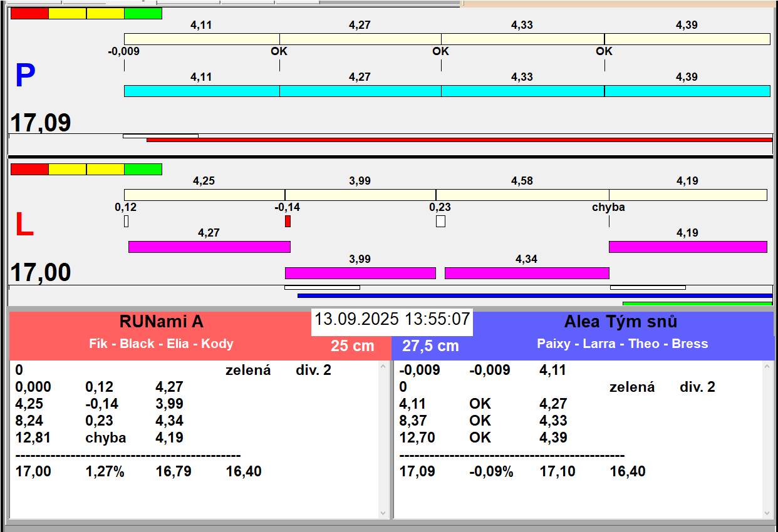Click the large 17,00 total time

pyautogui.click(x=41, y=273)
